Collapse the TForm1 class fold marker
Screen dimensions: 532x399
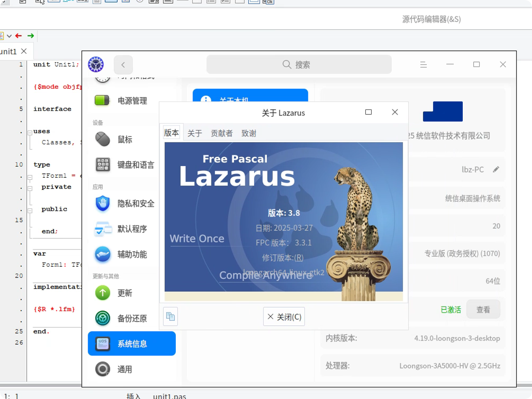[30, 178]
